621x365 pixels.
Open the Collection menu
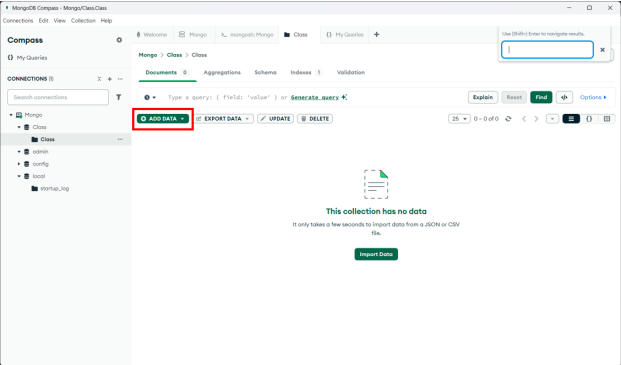(x=83, y=21)
